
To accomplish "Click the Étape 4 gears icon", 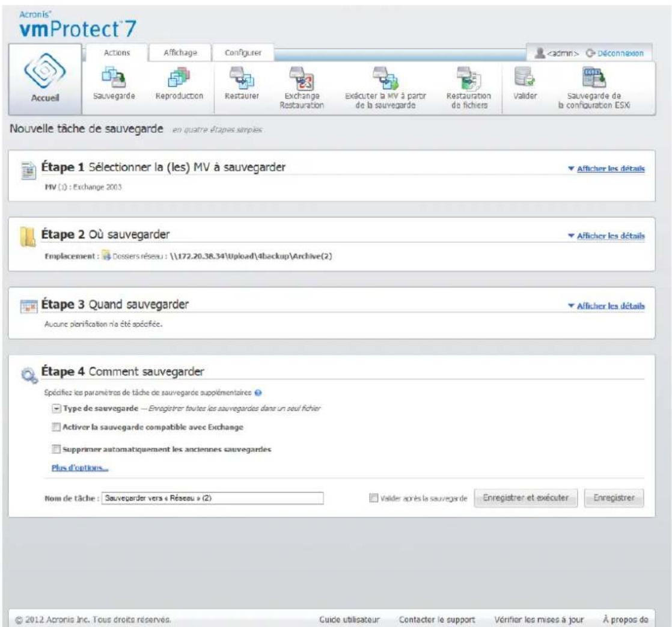I will click(x=29, y=376).
